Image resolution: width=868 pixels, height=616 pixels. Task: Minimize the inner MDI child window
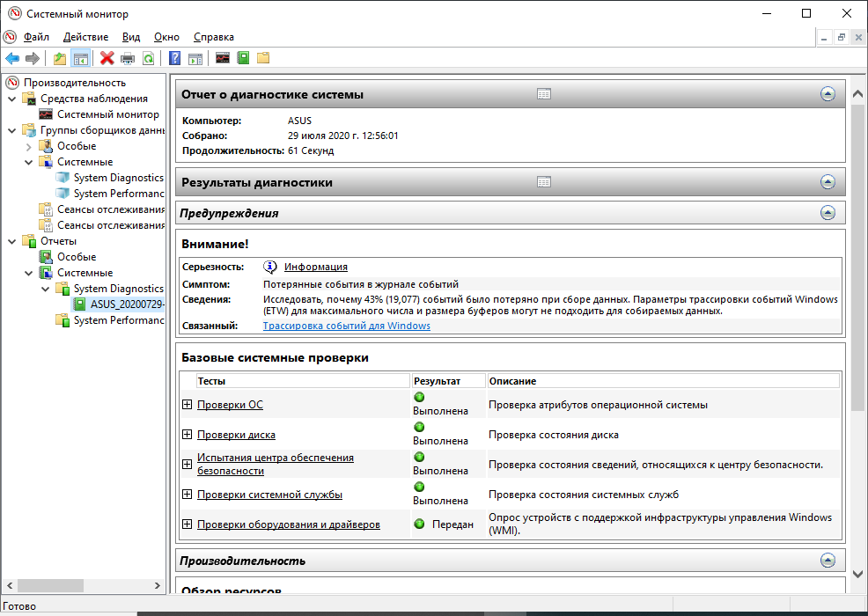point(824,38)
